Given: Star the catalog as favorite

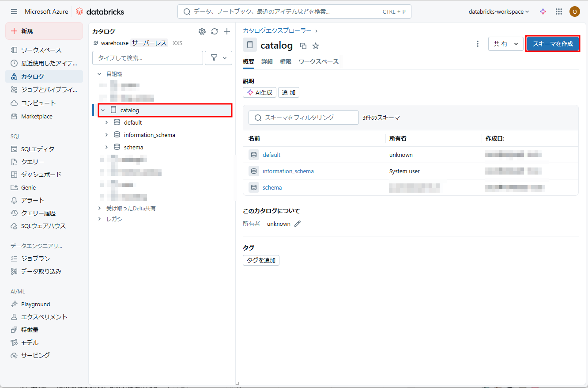Looking at the screenshot, I should click(316, 46).
